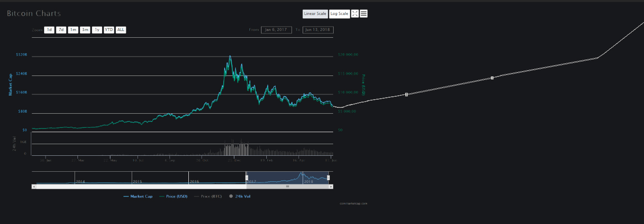Click the scrollbar left arrow
This screenshot has width=644, height=224.
tap(33, 186)
